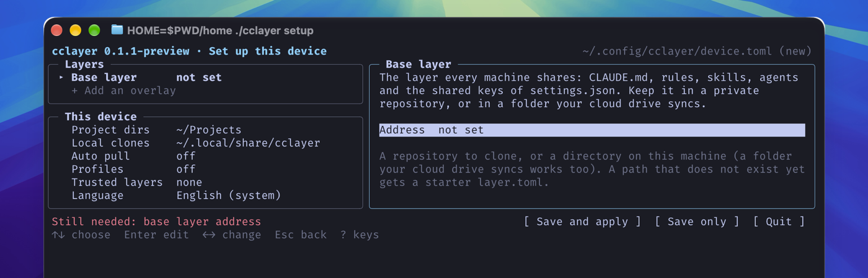The image size is (868, 278).
Task: Click 'cclayer 0.1.1-preview' header text
Action: pos(120,52)
